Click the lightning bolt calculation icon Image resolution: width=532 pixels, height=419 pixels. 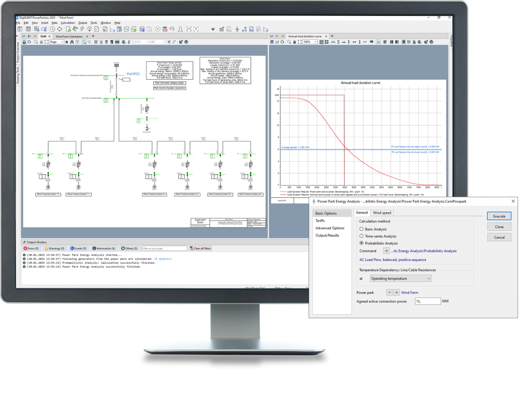pyautogui.click(x=82, y=29)
